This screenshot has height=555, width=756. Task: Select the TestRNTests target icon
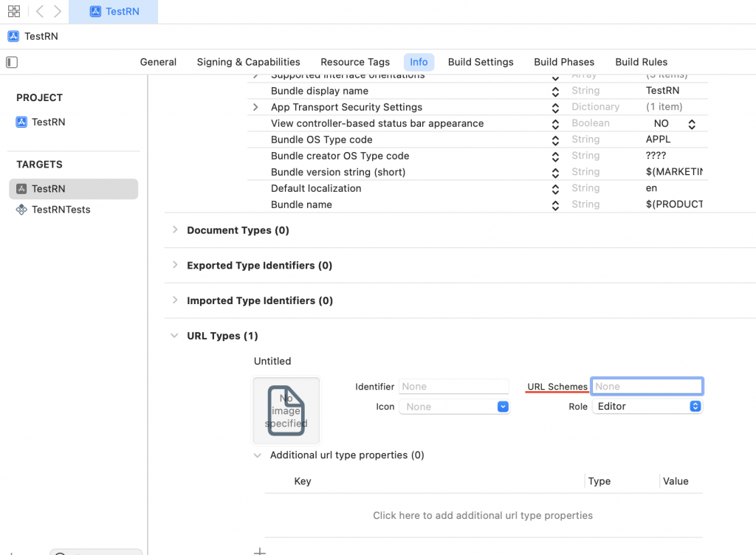21,210
